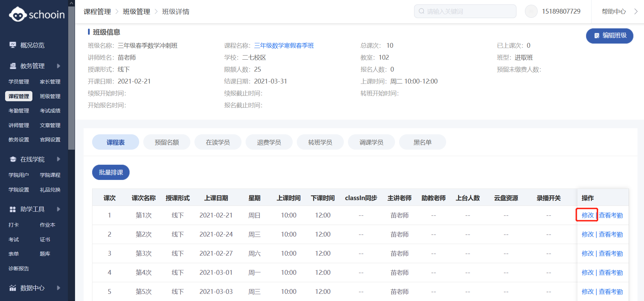The height and width of the screenshot is (301, 644).
Task: Open 考试成绩 in the sidebar
Action: 50,111
